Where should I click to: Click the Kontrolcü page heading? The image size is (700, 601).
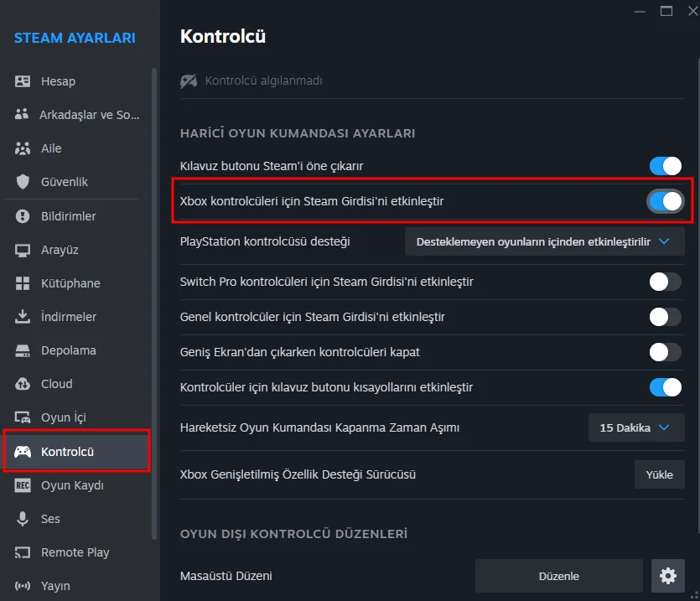coord(223,36)
